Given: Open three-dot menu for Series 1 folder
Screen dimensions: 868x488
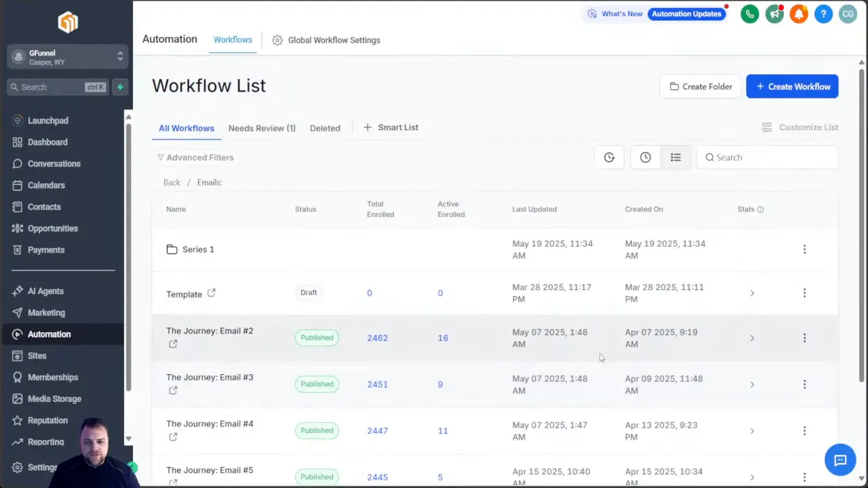Looking at the screenshot, I should (804, 249).
